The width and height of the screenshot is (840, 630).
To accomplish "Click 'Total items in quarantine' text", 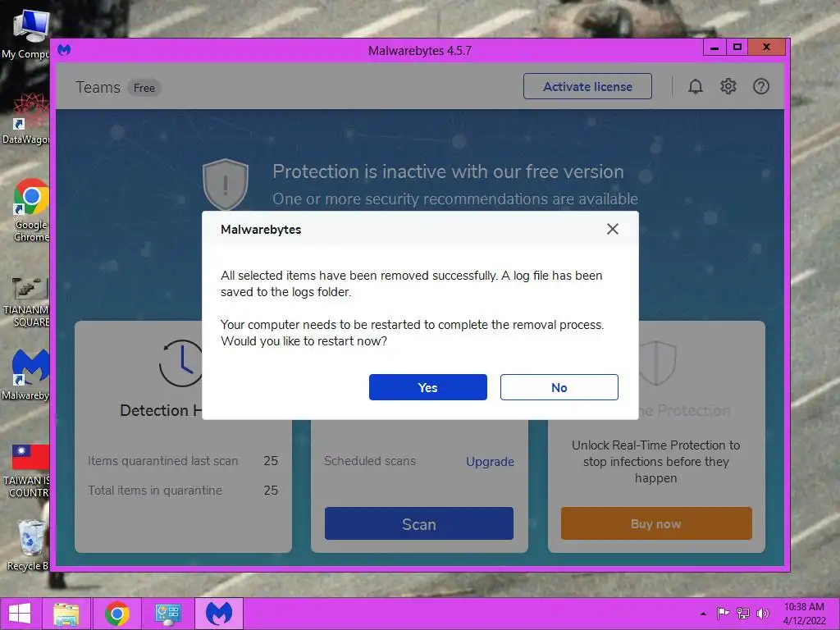I will click(155, 491).
